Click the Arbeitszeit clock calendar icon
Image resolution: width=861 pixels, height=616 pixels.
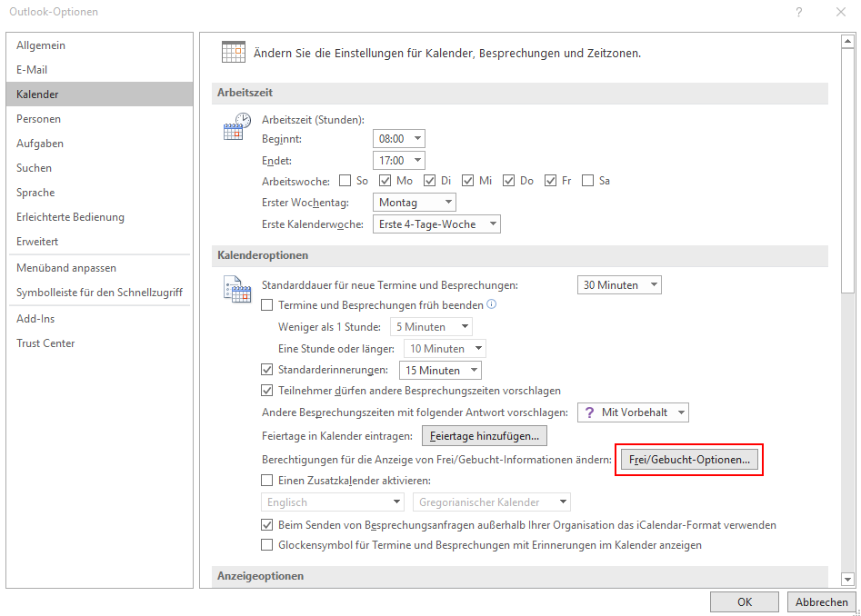pyautogui.click(x=236, y=126)
